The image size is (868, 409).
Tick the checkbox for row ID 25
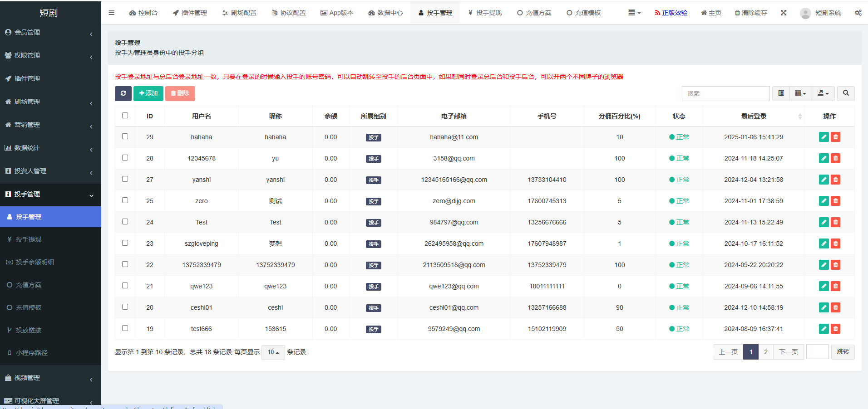(125, 200)
